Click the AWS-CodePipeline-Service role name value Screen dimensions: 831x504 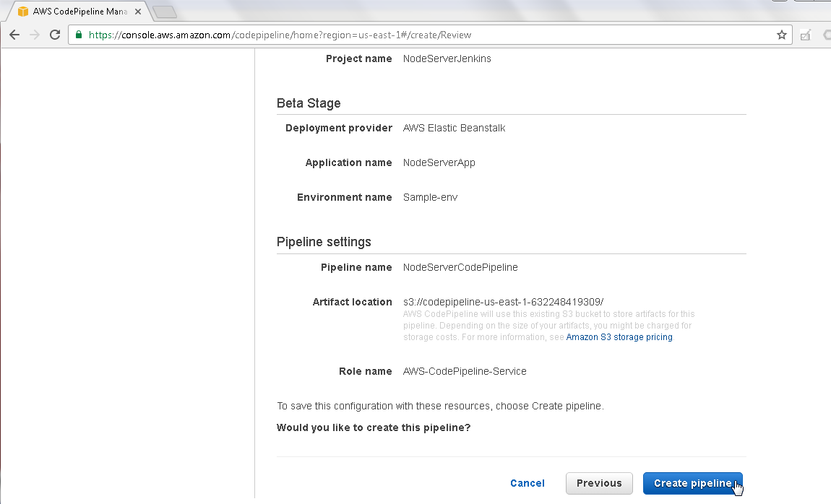464,371
